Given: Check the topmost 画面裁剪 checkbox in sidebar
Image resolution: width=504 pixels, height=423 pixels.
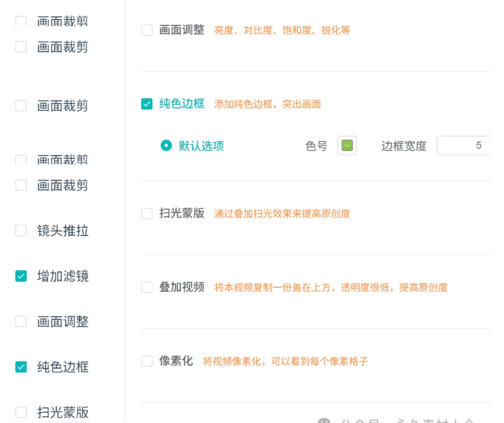Looking at the screenshot, I should click(21, 21).
